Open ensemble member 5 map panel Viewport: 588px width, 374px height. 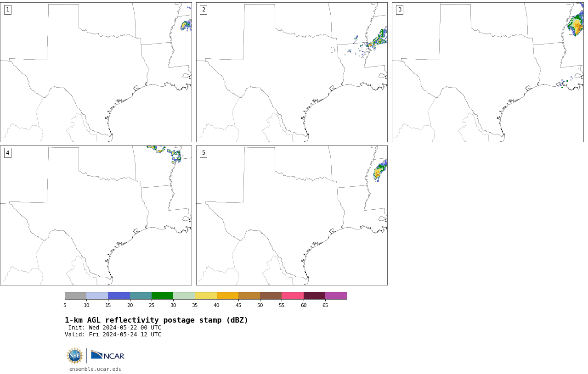[292, 215]
